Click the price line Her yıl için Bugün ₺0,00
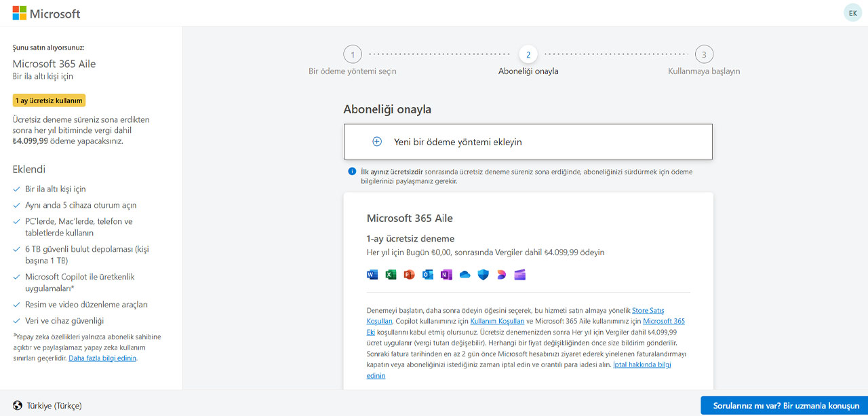868x416 pixels. pyautogui.click(x=485, y=252)
